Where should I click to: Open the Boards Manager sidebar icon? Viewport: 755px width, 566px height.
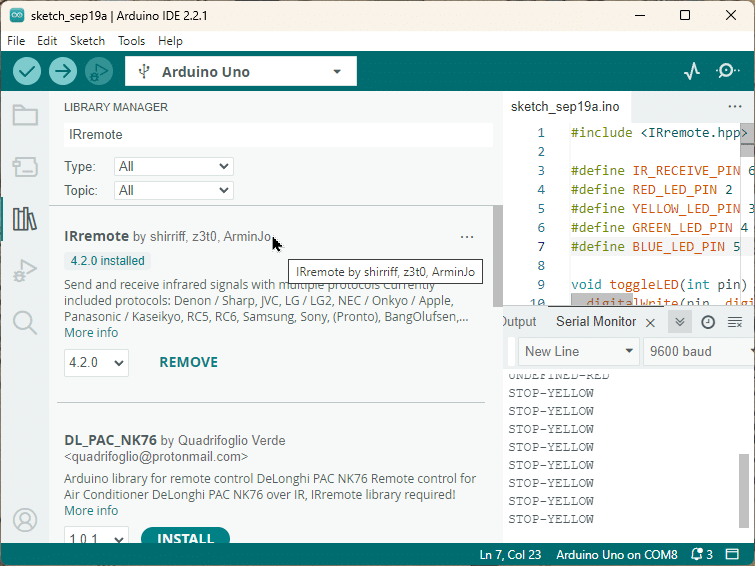click(25, 167)
